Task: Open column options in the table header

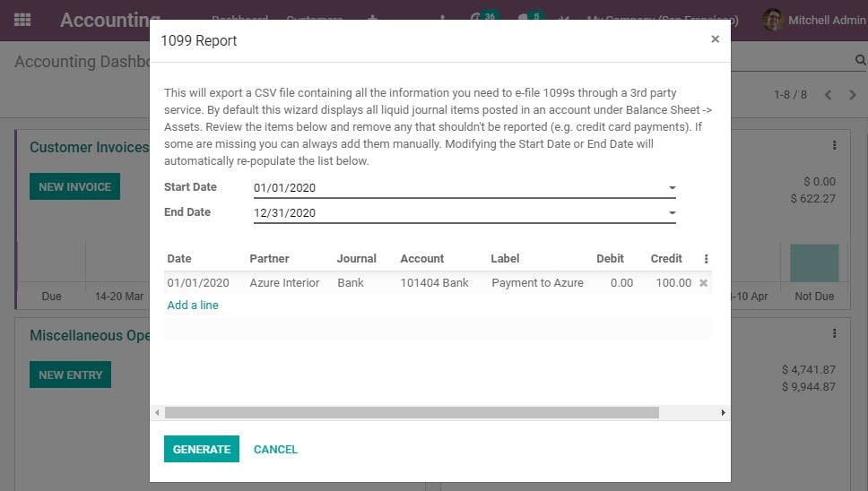Action: 706,259
